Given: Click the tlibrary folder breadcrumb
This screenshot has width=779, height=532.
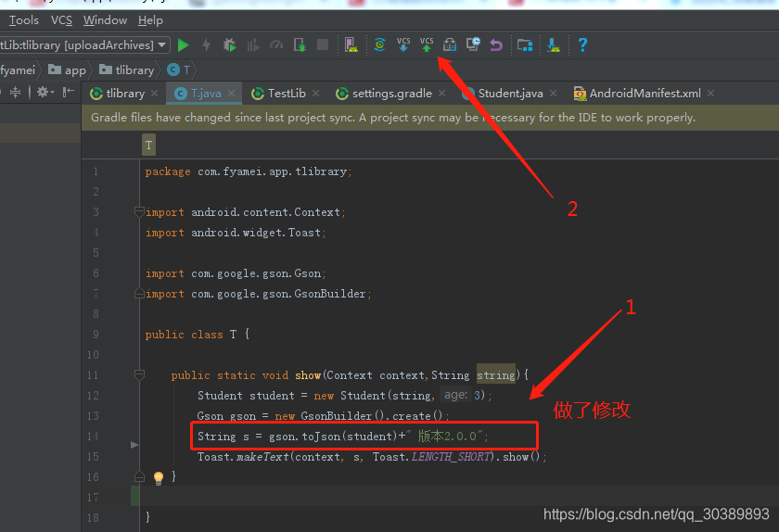Looking at the screenshot, I should tap(127, 70).
